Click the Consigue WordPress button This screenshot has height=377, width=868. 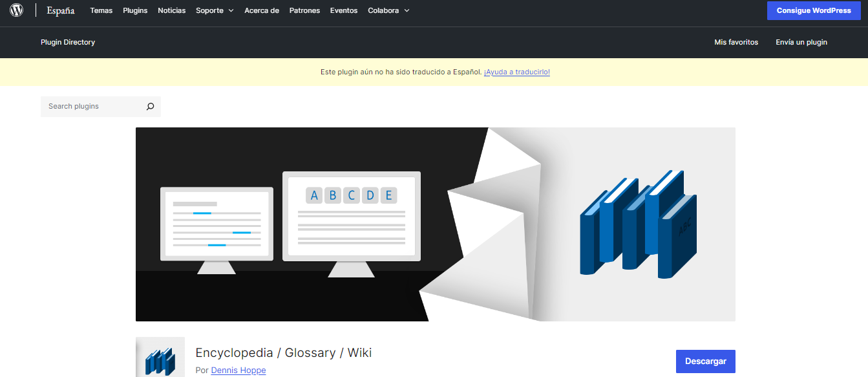pos(814,10)
